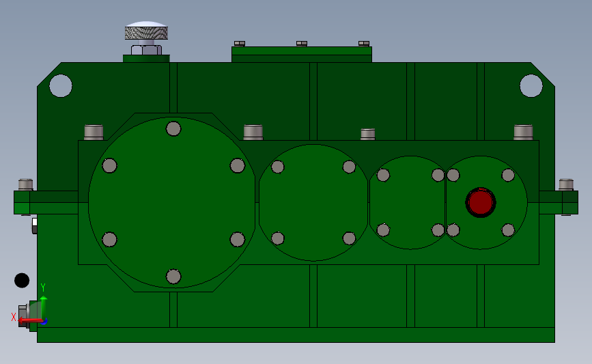Pick the black circle outside the housing's lower left
Screen dimensions: 592x364
(22, 281)
